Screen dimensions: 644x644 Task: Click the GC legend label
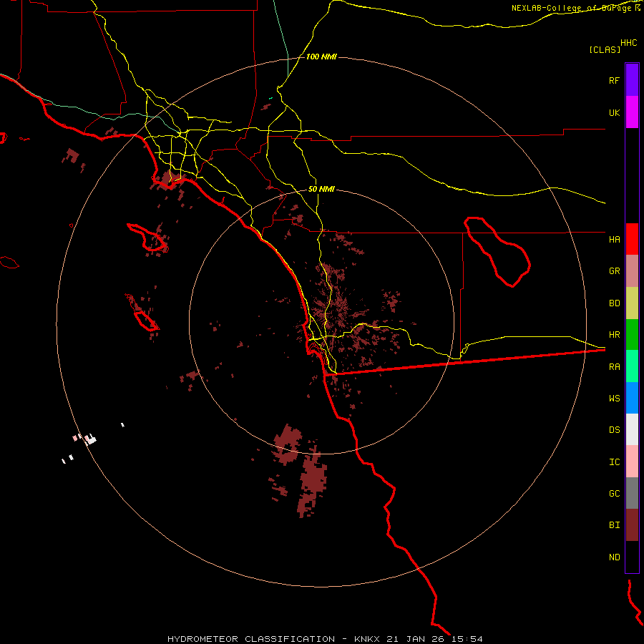tap(615, 494)
